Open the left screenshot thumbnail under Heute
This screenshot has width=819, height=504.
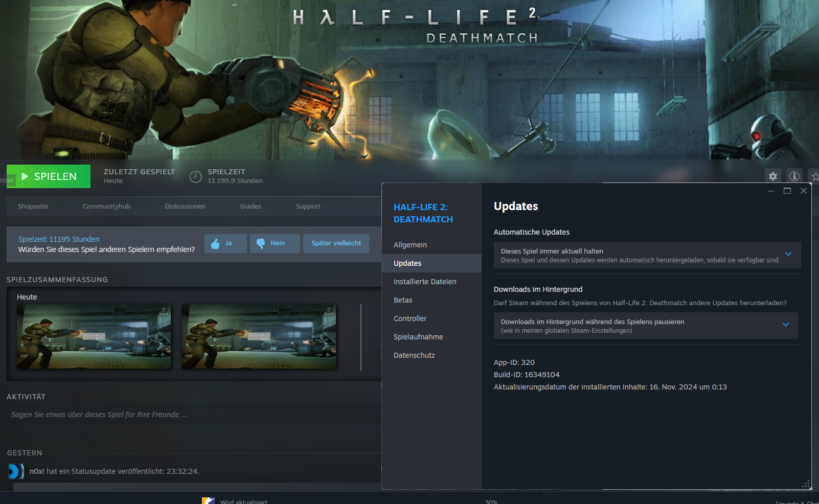point(94,336)
